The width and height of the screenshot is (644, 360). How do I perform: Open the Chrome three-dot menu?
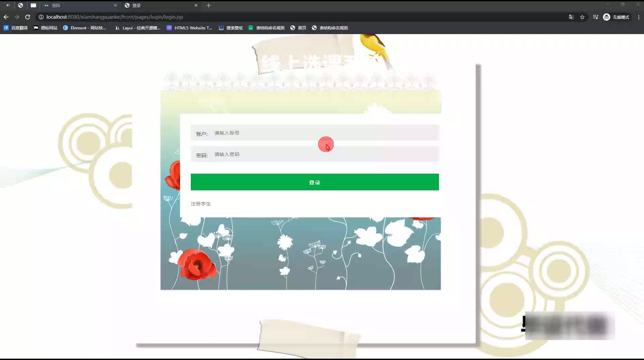click(x=639, y=17)
